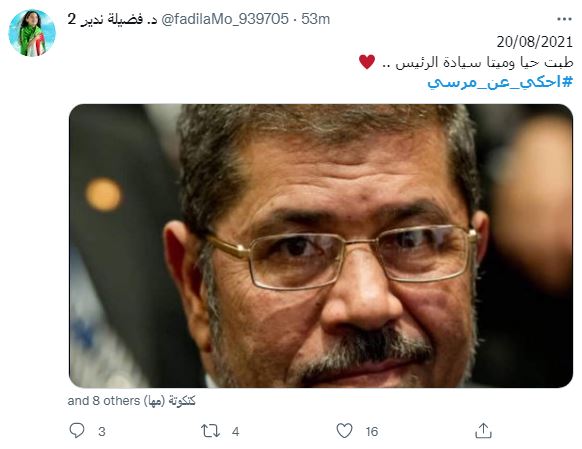
Task: Click the 53m timestamp link
Action: [x=315, y=19]
